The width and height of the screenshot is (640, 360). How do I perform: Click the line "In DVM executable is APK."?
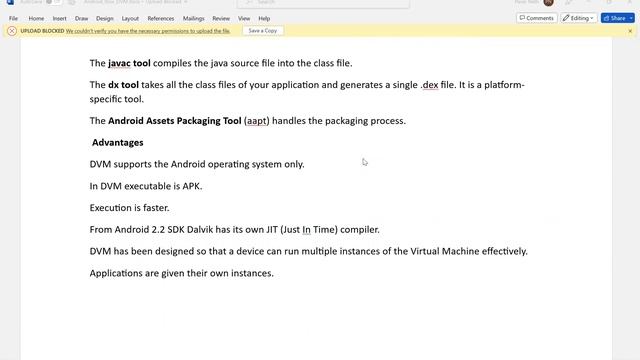pos(146,186)
